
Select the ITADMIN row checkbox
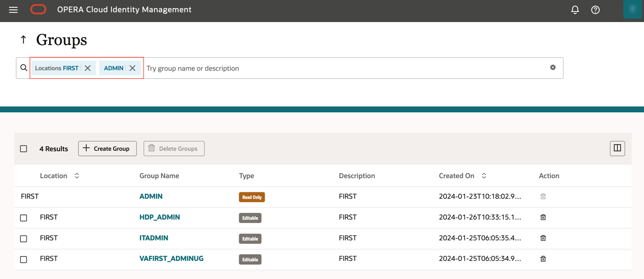click(x=24, y=239)
